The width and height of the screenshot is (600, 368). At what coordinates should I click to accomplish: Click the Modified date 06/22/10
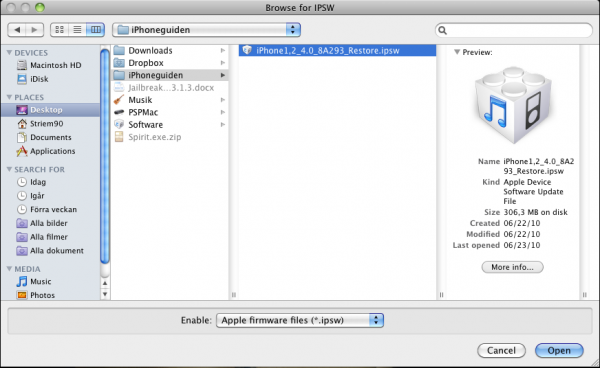pos(522,234)
